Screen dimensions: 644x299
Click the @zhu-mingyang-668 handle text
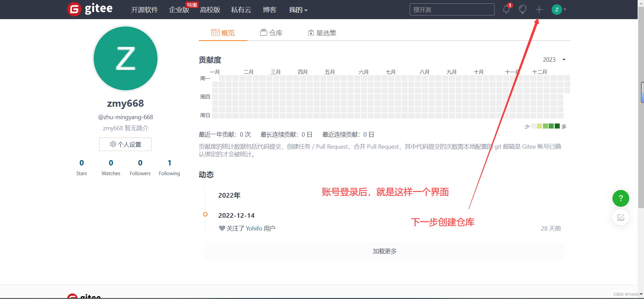126,117
